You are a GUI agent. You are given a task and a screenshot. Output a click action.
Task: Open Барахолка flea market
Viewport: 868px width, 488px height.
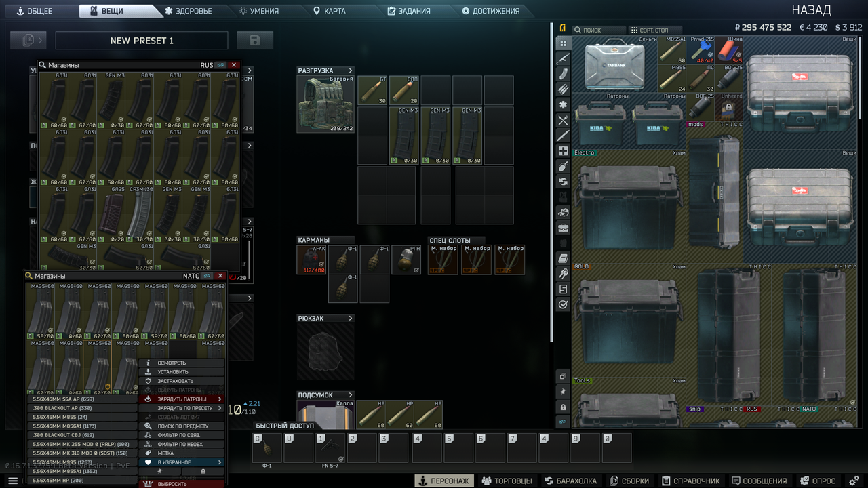[x=570, y=481]
